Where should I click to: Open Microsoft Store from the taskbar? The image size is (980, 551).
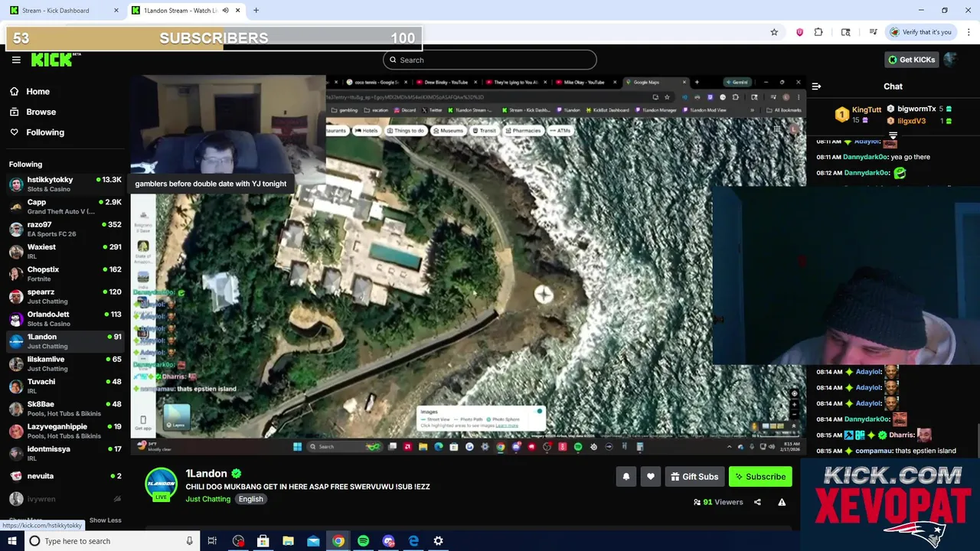point(263,541)
